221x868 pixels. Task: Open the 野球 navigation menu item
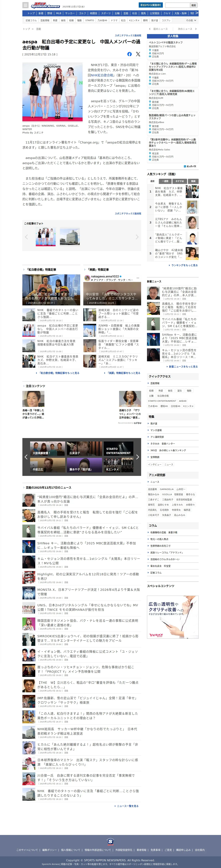[x=50, y=13]
